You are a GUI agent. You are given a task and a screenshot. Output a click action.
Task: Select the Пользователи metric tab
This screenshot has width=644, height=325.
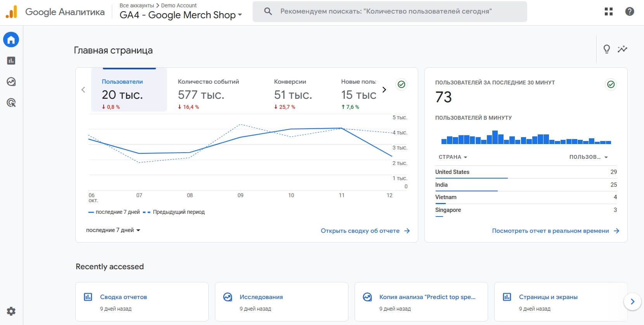[129, 90]
